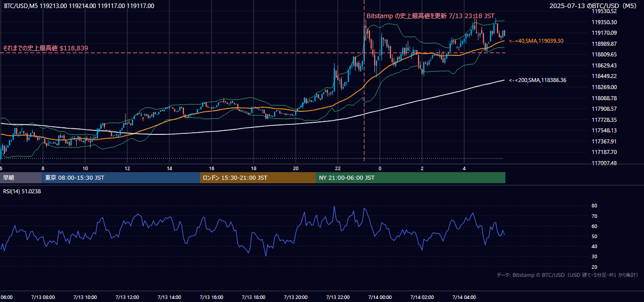Click RSI scale value 20
Screen dimensions: 644x302
tap(594, 267)
